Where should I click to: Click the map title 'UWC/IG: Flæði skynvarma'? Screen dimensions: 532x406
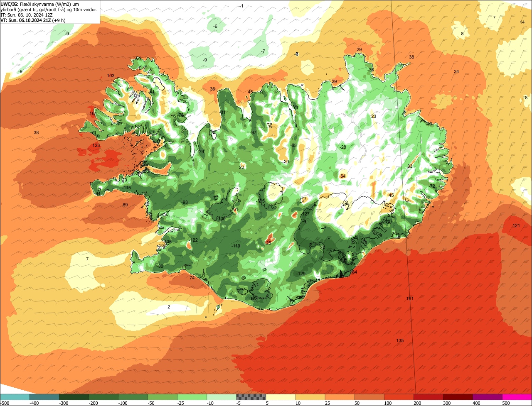(x=27, y=3)
